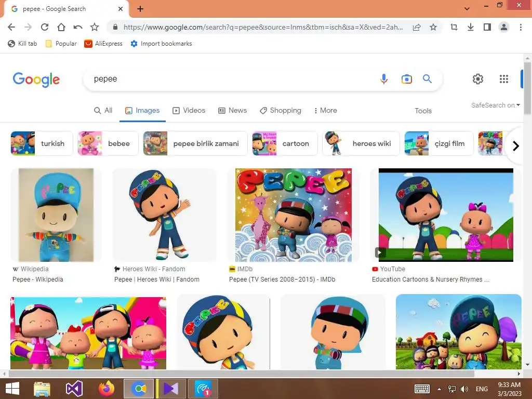Expand the SafeSearch on dropdown
532x399 pixels.
coord(495,105)
